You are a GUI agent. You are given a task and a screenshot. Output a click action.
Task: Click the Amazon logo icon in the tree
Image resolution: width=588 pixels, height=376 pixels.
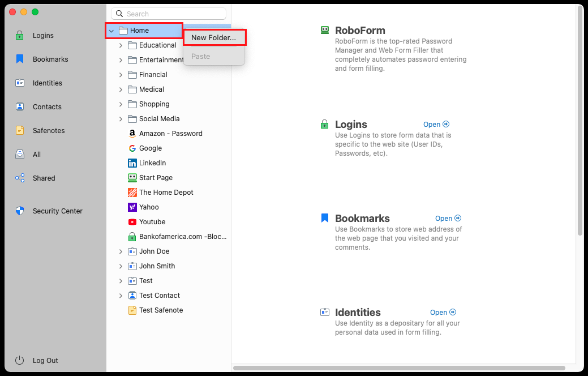[132, 133]
